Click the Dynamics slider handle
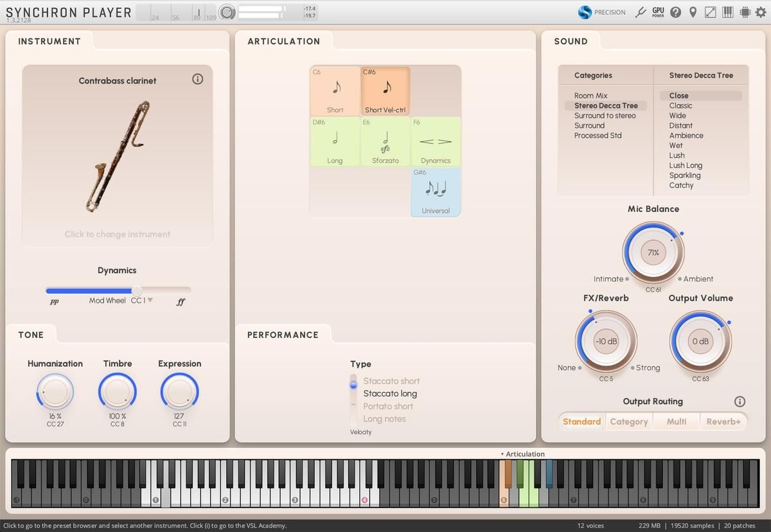Image resolution: width=771 pixels, height=532 pixels. pyautogui.click(x=137, y=290)
